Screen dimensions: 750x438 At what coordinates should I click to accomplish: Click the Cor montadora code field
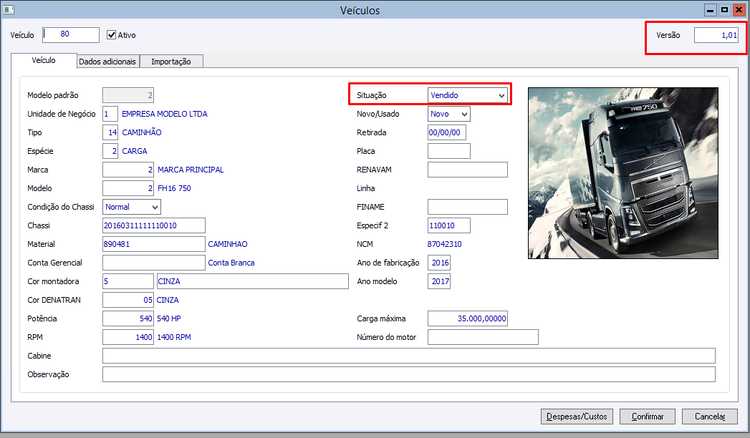coord(128,281)
